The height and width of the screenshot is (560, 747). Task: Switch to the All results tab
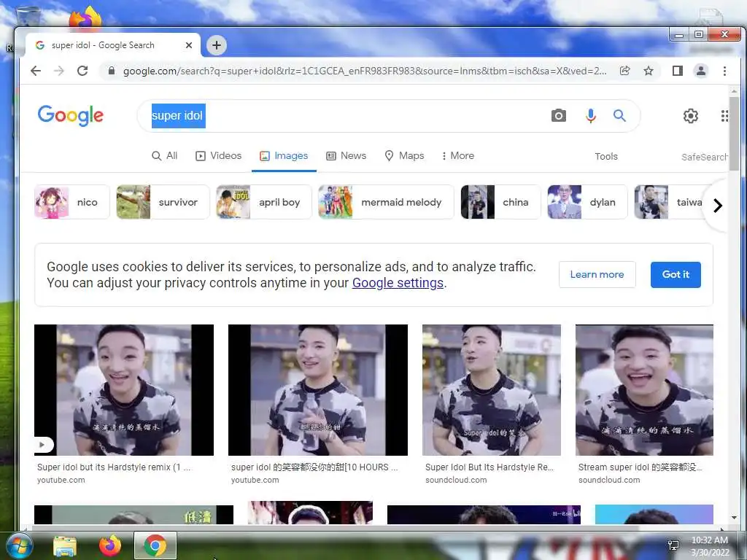164,156
